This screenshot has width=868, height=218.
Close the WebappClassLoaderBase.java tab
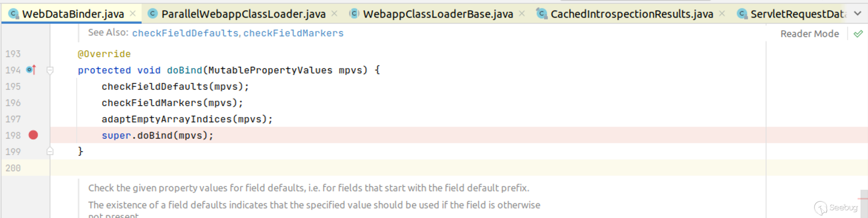click(522, 14)
